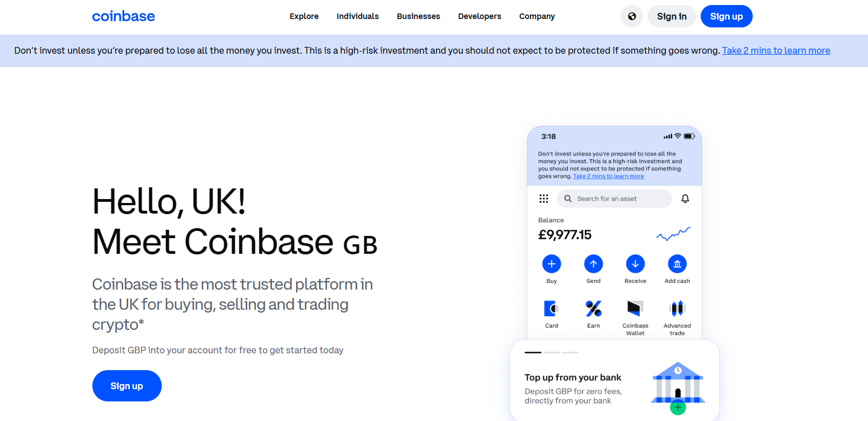Tap the Receive down-arrow icon
The height and width of the screenshot is (421, 868).
pos(635,264)
